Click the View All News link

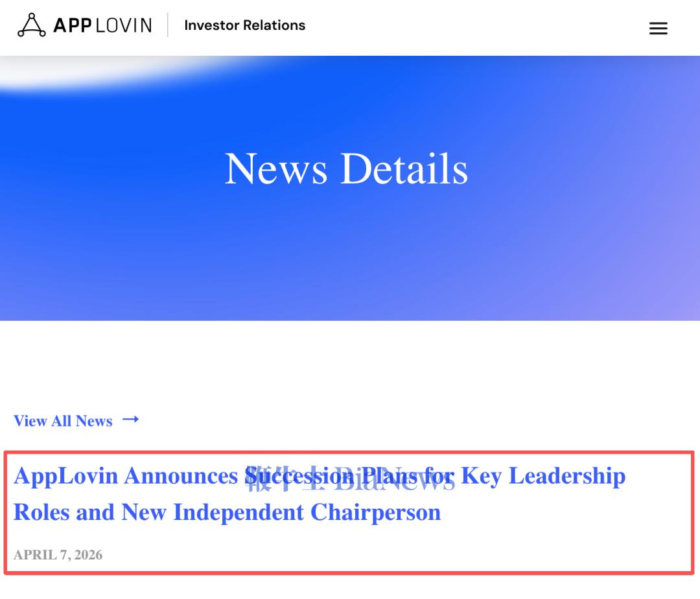click(63, 421)
